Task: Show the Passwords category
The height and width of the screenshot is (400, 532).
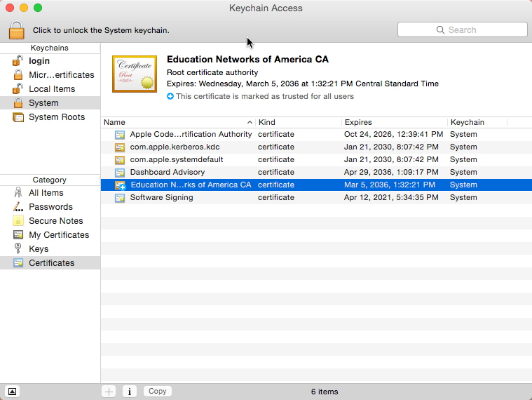Action: click(50, 206)
